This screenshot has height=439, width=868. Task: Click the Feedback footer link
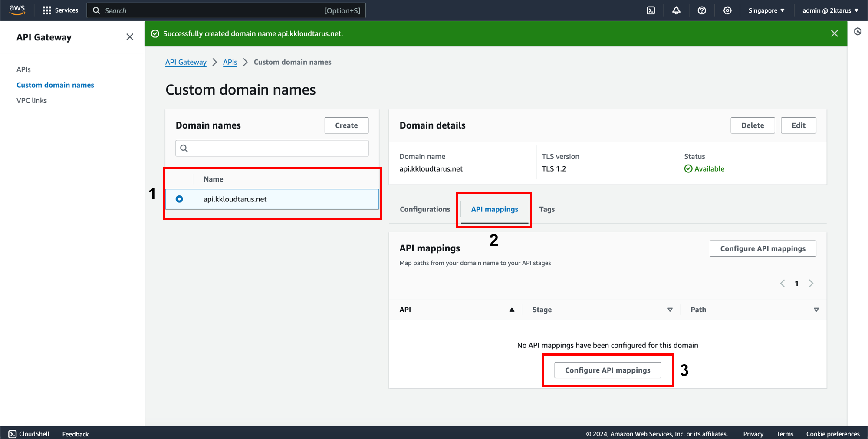pos(75,434)
